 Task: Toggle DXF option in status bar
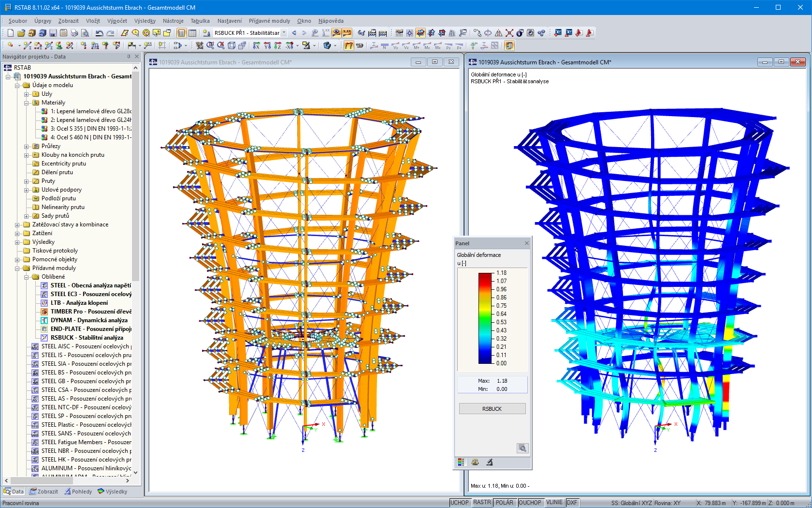[572, 503]
